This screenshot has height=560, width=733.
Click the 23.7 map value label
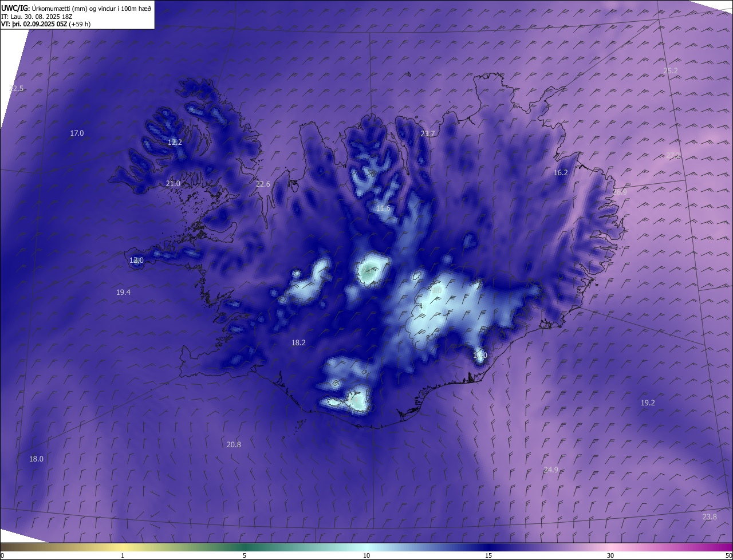click(427, 134)
